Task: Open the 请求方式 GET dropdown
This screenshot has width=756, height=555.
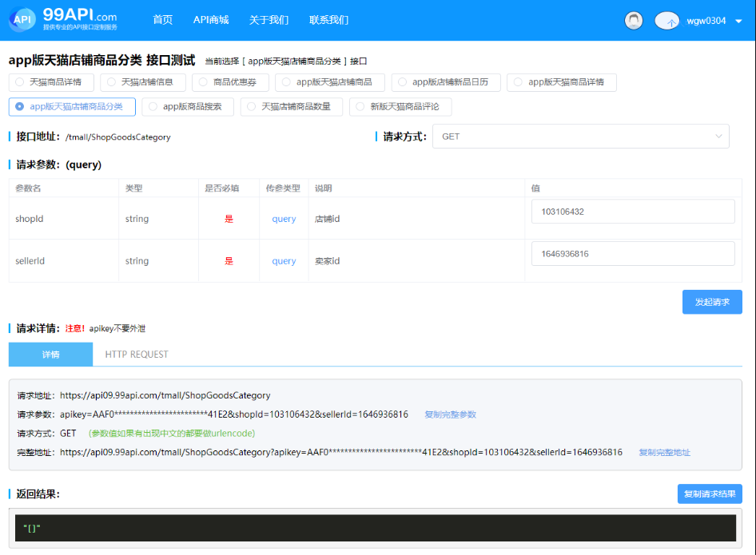Action: [x=580, y=137]
